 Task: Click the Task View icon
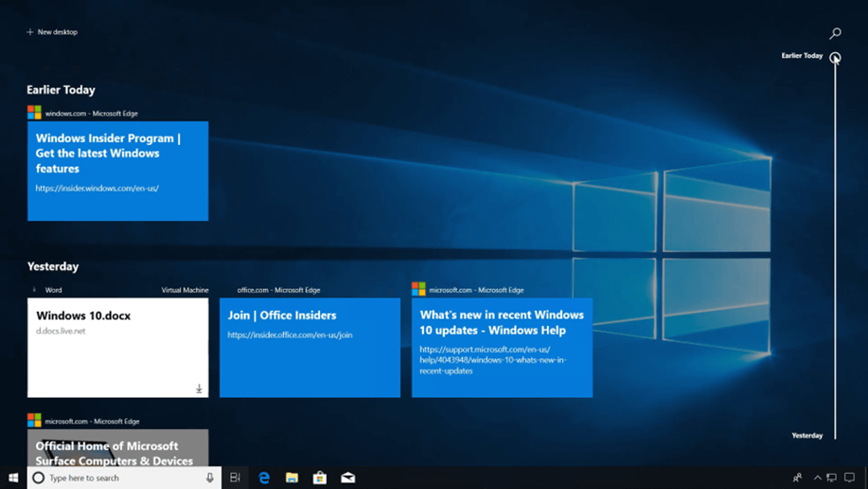235,477
